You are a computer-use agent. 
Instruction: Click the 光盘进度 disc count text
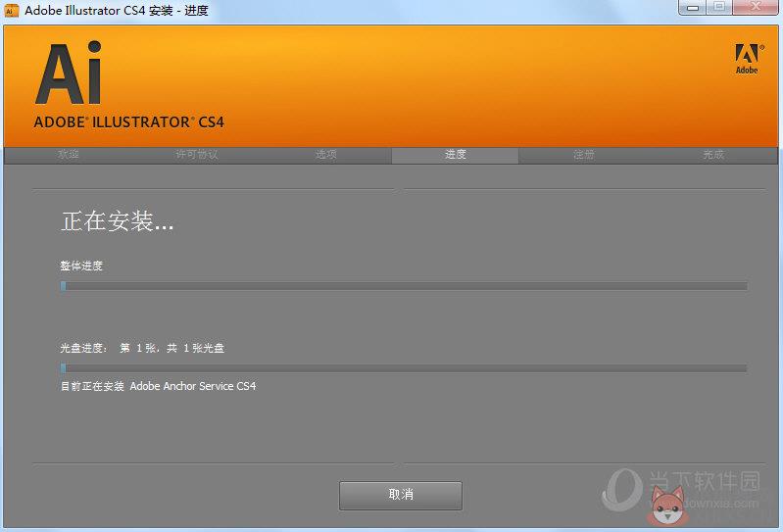[x=142, y=348]
